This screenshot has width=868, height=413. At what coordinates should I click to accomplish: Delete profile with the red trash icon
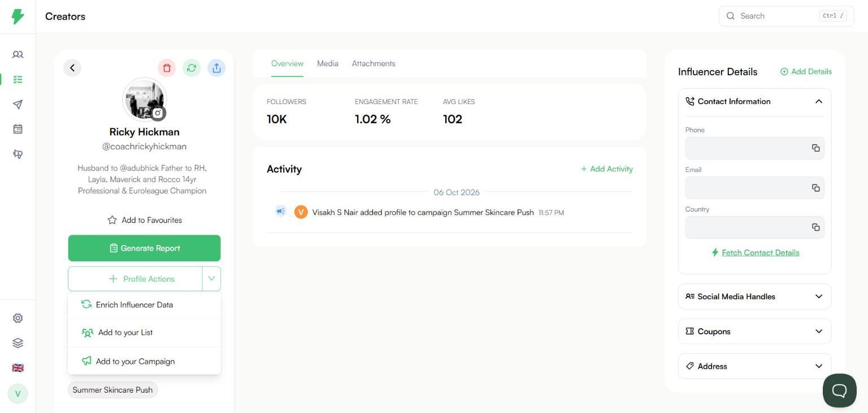167,68
